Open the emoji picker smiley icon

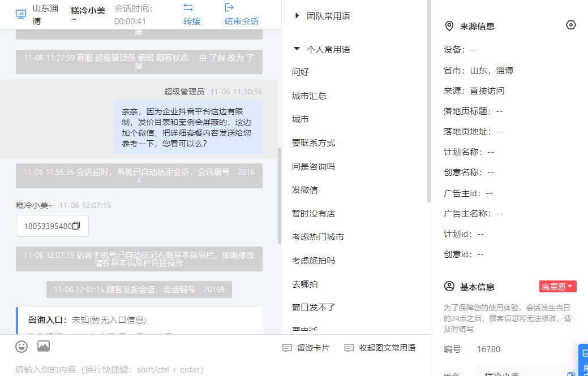tap(22, 347)
